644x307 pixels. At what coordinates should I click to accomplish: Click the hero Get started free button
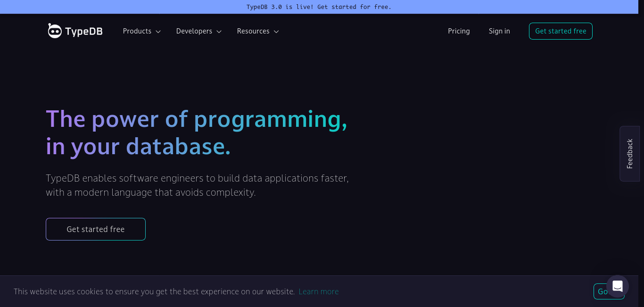click(96, 229)
